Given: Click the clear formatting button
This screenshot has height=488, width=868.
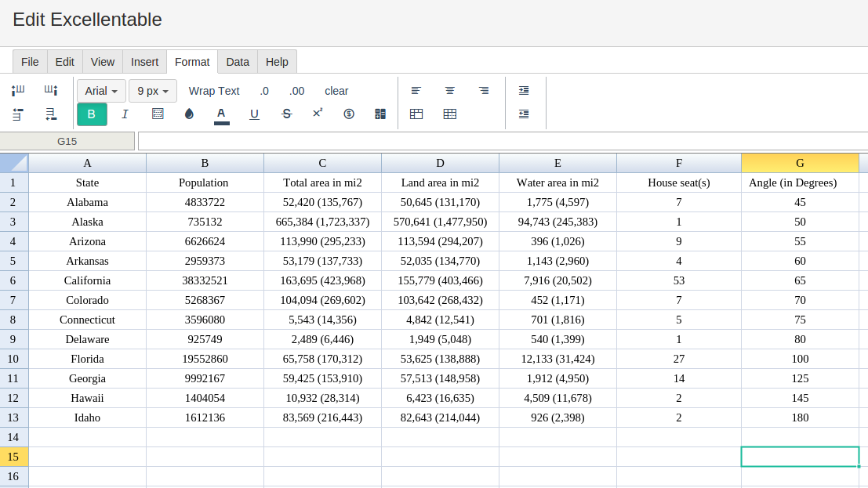Looking at the screenshot, I should click(x=336, y=91).
